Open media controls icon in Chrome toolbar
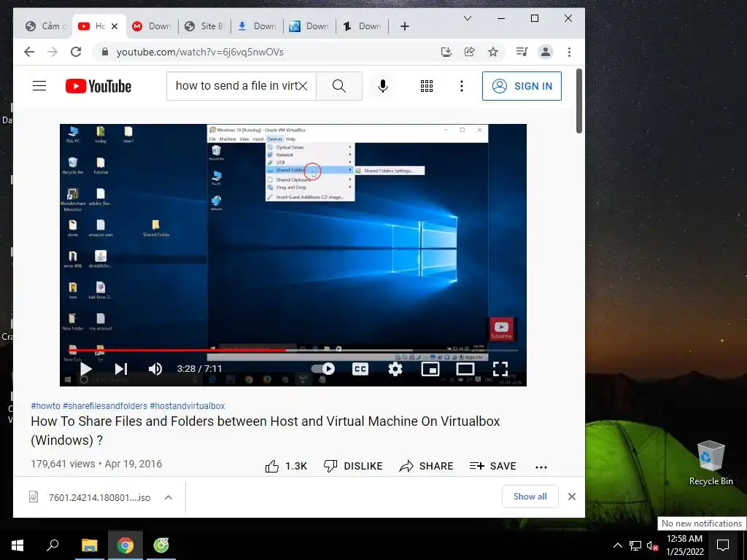Screen dimensions: 747x560 point(522,52)
